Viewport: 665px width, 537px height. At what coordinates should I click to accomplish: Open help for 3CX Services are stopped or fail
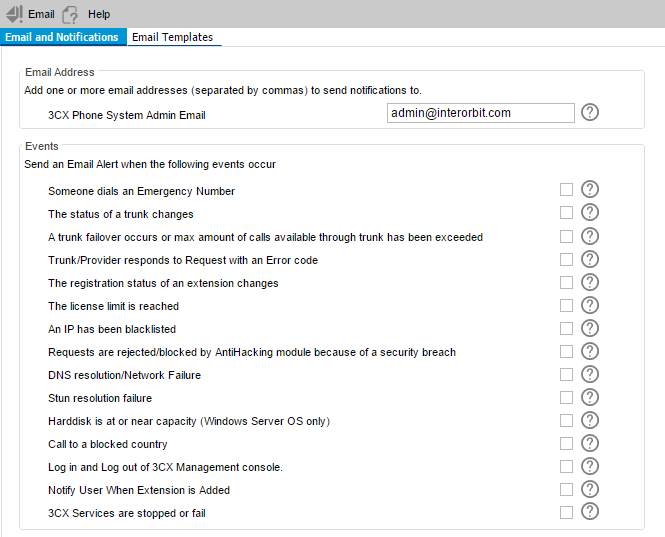(590, 512)
